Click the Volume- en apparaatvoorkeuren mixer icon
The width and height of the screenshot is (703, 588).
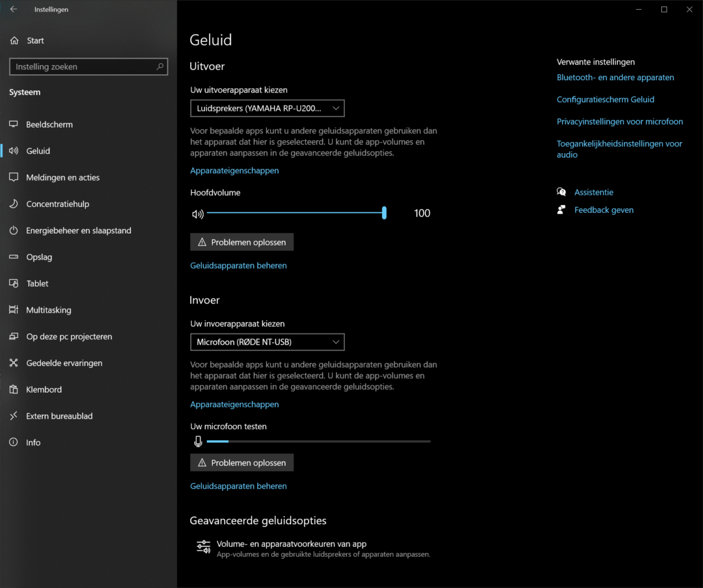point(203,548)
